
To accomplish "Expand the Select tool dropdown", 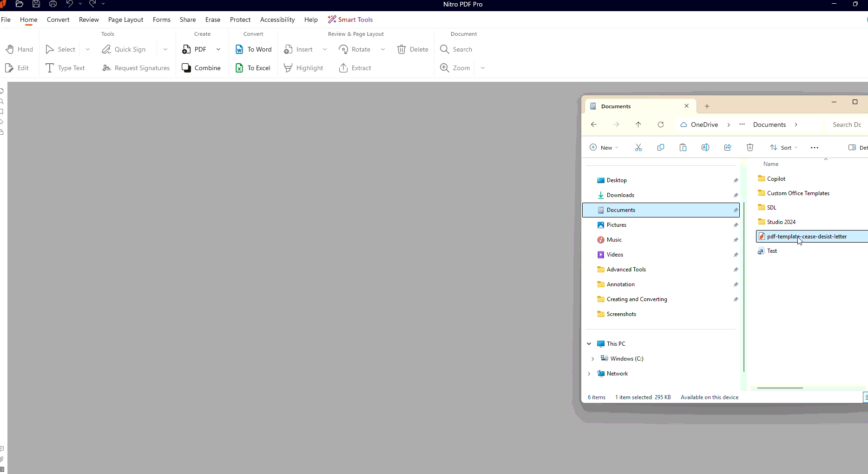I will (x=88, y=49).
